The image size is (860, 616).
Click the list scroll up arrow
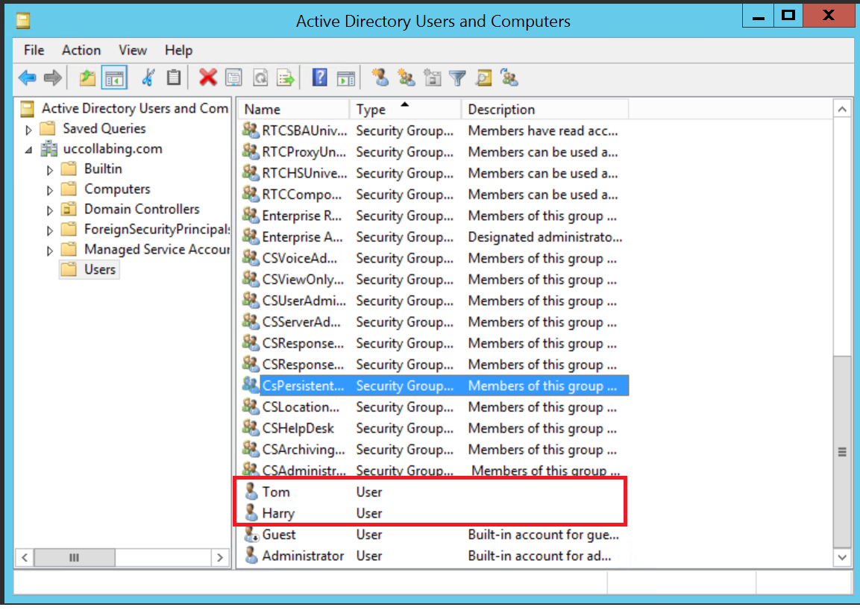pos(842,109)
